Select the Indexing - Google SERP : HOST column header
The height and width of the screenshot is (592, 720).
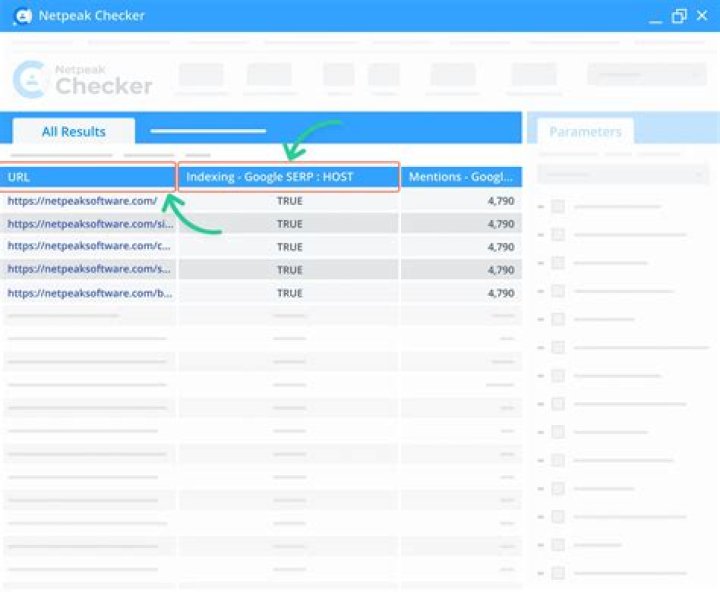(288, 177)
